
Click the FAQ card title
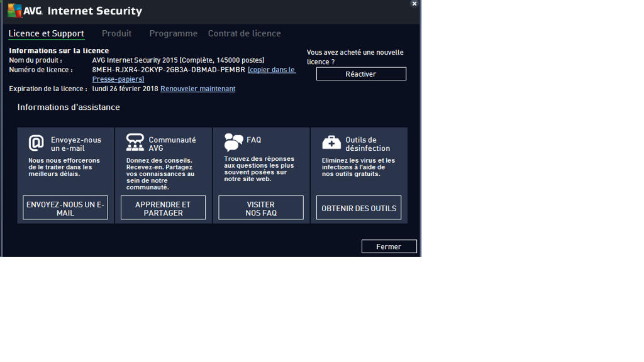click(254, 140)
